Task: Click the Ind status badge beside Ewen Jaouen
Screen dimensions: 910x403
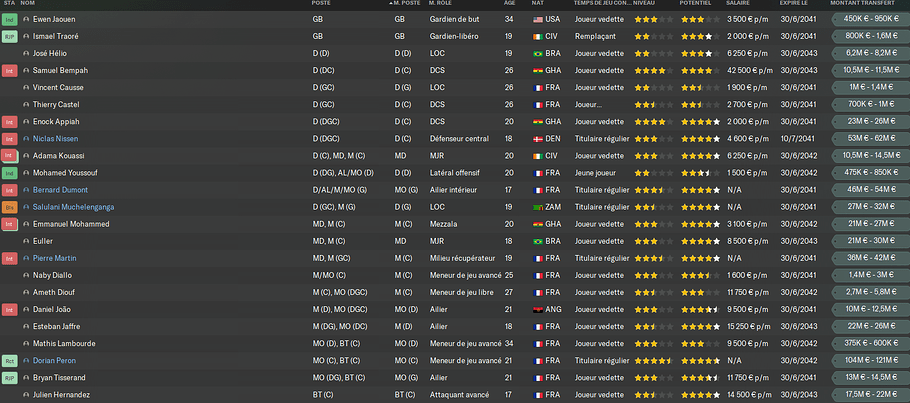Action: point(10,19)
